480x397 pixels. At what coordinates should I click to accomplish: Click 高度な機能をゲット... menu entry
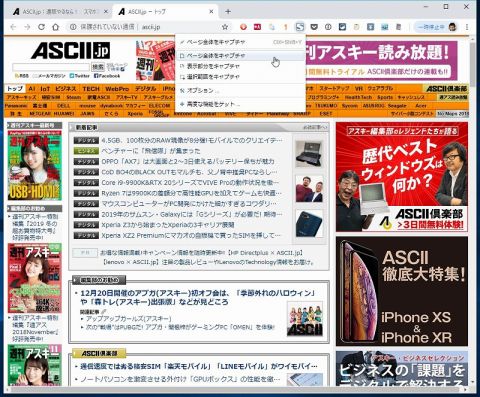pyautogui.click(x=240, y=104)
